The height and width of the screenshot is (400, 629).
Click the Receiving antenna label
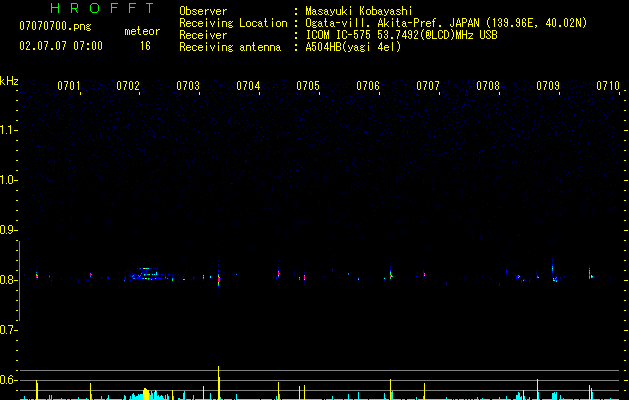click(x=230, y=47)
